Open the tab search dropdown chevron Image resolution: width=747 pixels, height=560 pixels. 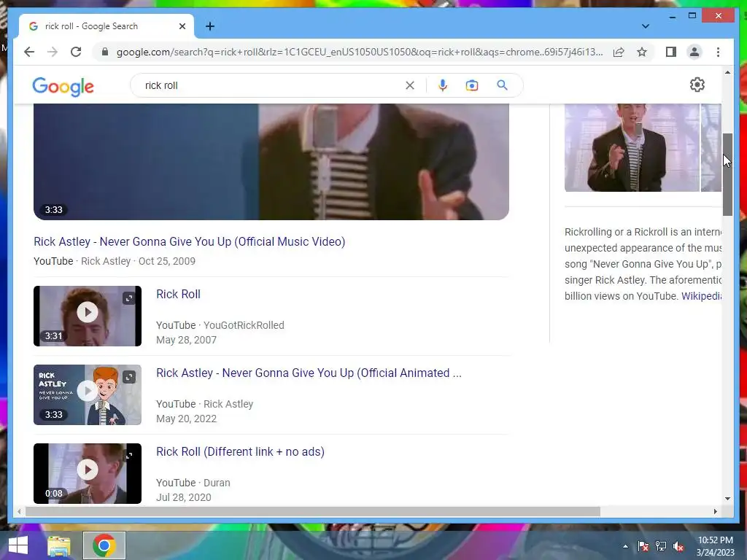coord(645,26)
